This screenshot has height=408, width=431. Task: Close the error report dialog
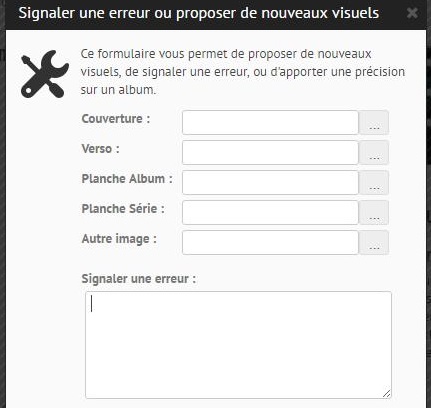[x=412, y=13]
